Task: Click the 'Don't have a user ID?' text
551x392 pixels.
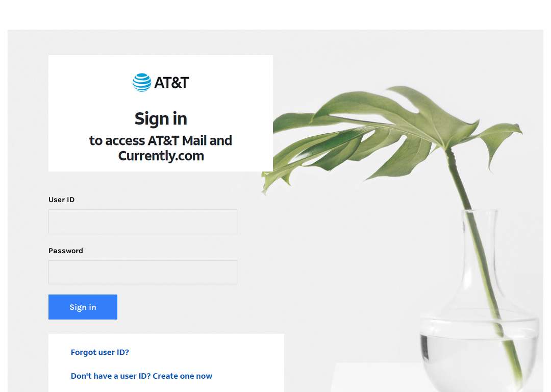Action: click(111, 376)
